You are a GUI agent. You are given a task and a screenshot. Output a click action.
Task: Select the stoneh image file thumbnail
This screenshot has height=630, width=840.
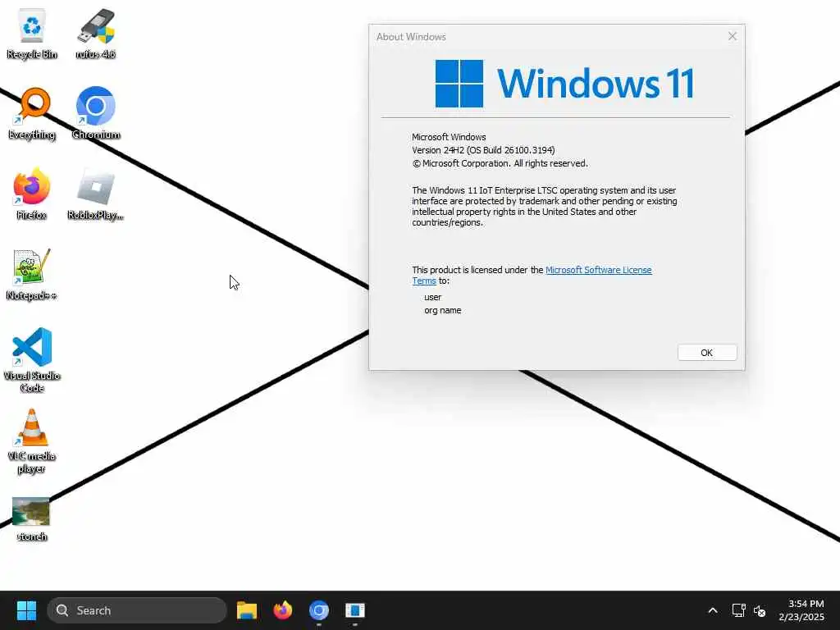[x=32, y=519]
